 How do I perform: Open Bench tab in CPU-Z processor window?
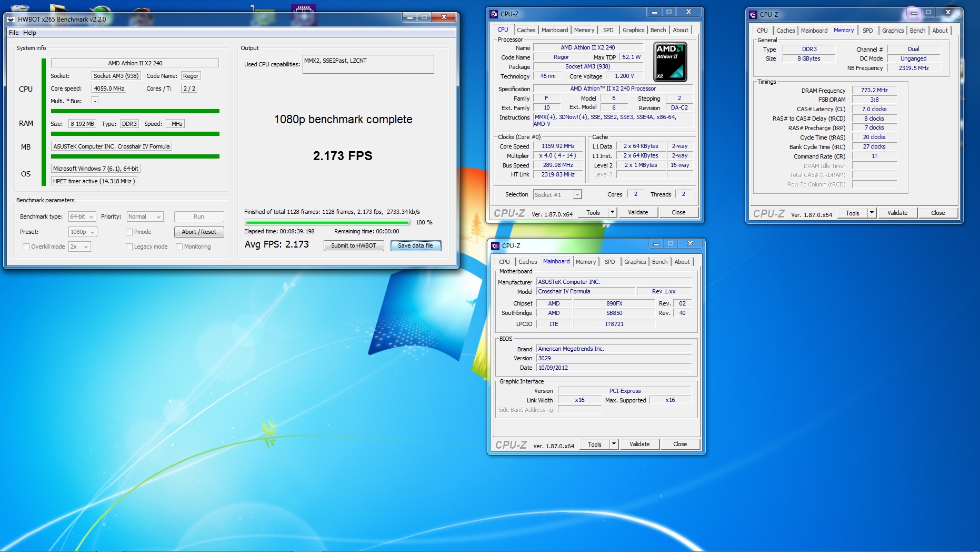coord(658,31)
